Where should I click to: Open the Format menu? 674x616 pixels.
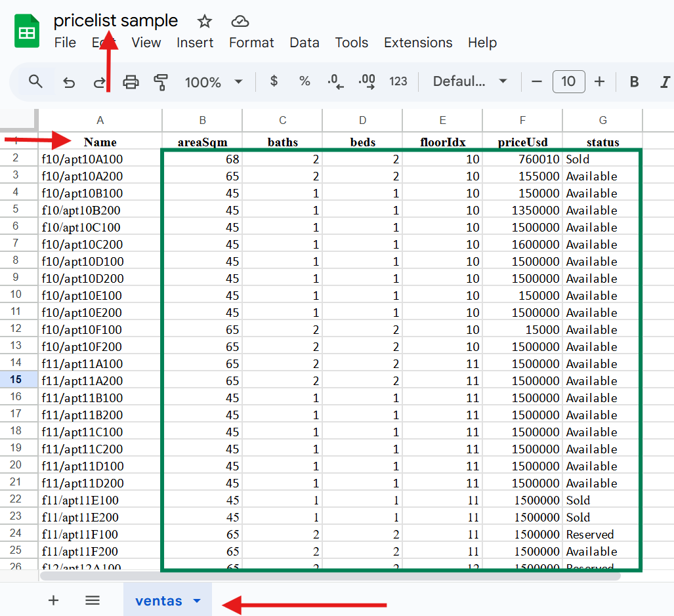point(251,43)
